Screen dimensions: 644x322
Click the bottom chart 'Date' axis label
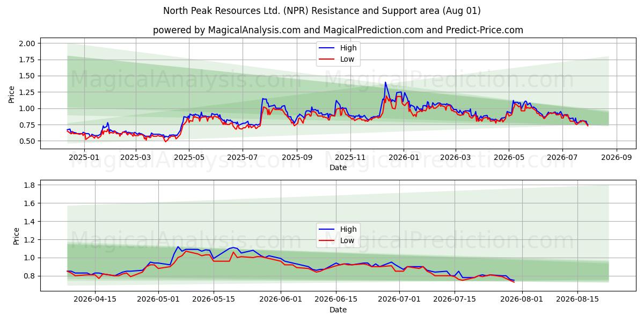click(x=338, y=310)
